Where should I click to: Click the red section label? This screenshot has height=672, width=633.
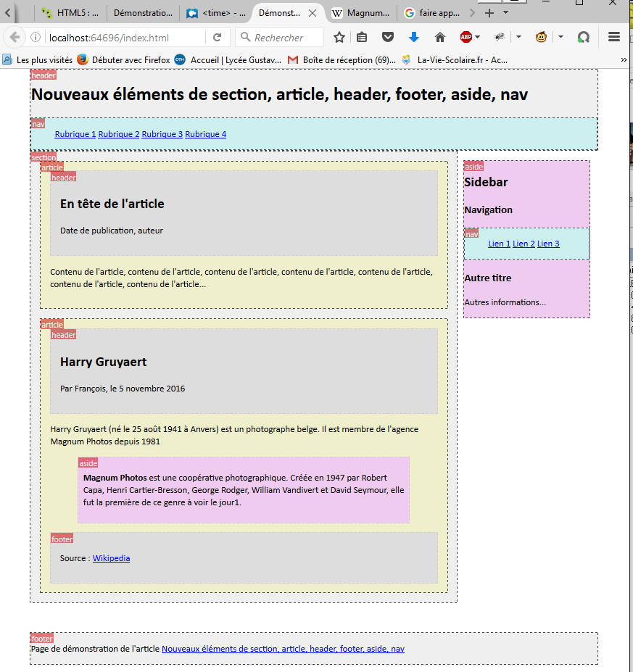pos(44,157)
